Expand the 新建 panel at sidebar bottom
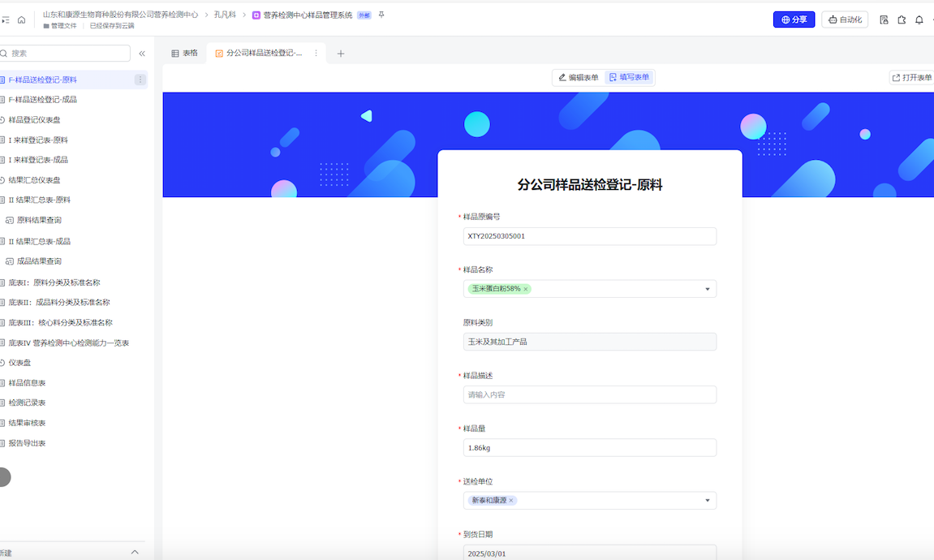This screenshot has width=934, height=560. click(135, 553)
